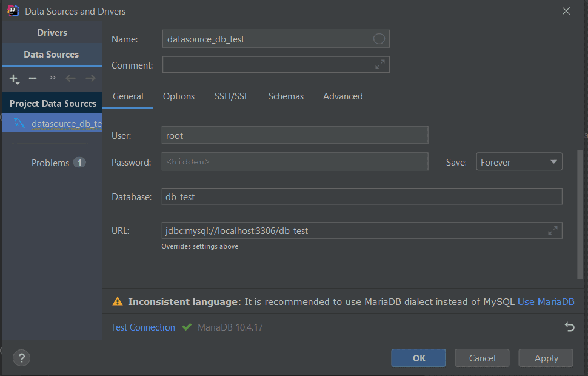Click the Use MariaDB link
This screenshot has width=588, height=376.
click(x=546, y=301)
